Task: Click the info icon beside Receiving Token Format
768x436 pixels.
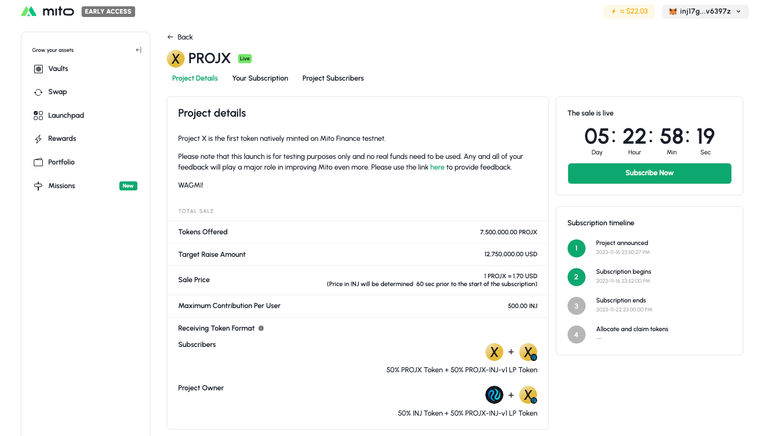Action: click(x=261, y=328)
